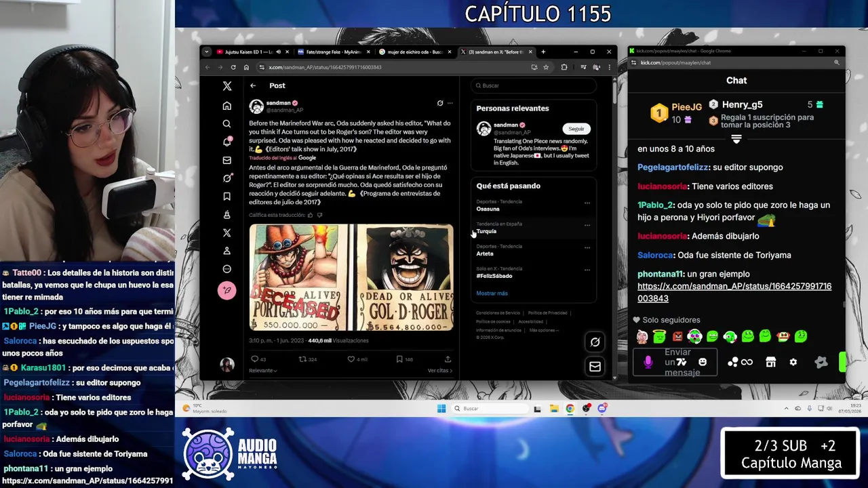Open Discord from the taskbar
This screenshot has height=488, width=868.
[x=602, y=408]
